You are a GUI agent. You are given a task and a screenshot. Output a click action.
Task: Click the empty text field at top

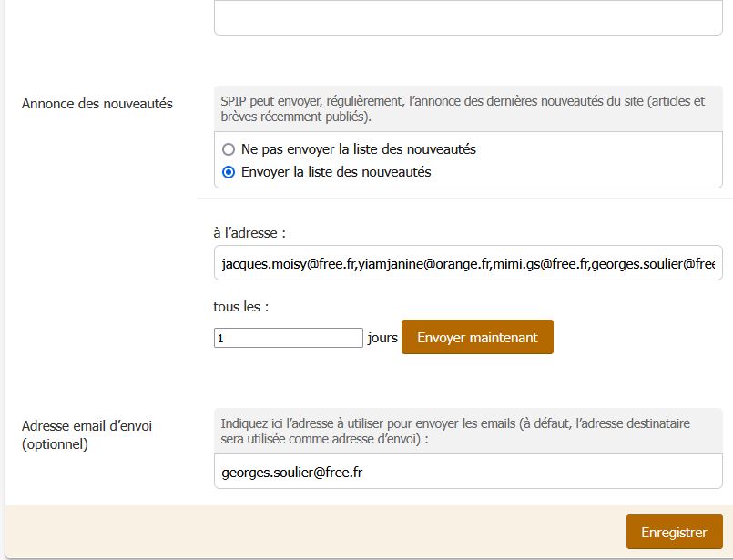point(468,17)
